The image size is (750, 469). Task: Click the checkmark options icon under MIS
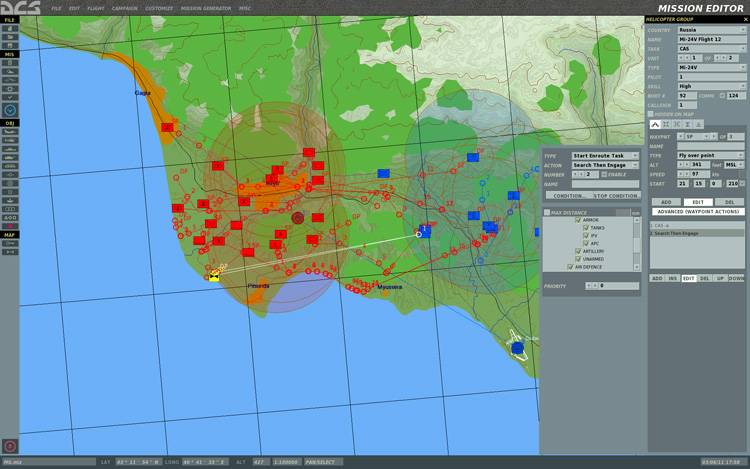point(10,97)
